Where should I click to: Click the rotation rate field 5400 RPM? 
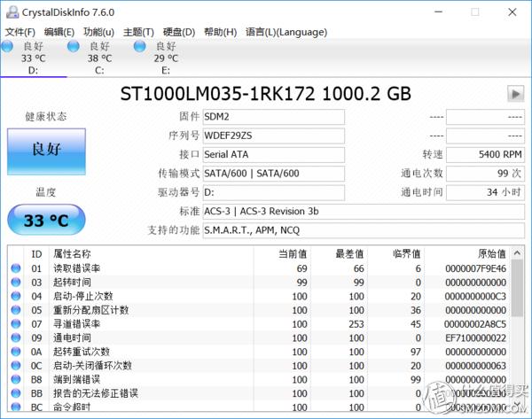pos(485,155)
